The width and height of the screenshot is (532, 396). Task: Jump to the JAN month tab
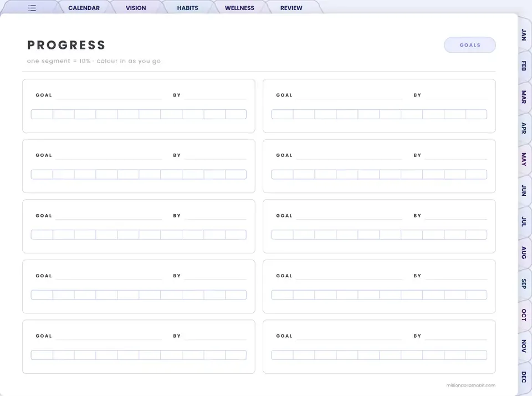pos(524,34)
